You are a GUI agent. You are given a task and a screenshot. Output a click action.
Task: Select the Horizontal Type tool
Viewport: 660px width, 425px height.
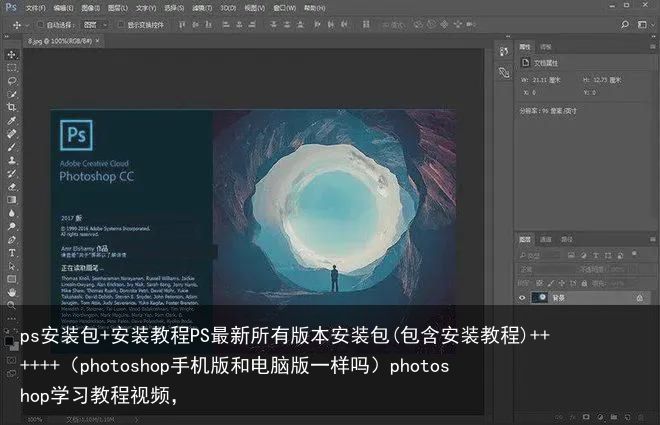(x=12, y=253)
